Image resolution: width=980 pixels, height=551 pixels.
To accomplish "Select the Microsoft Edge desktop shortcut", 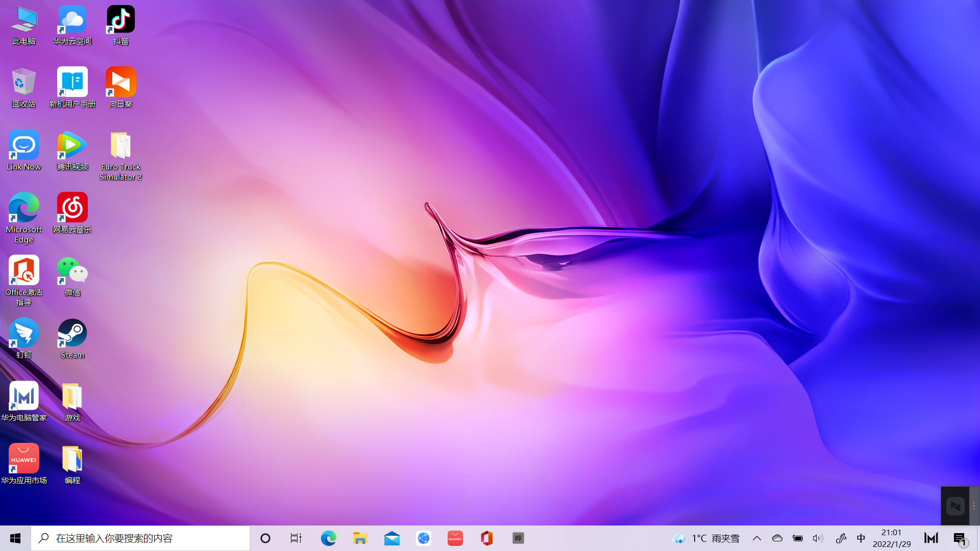I will (24, 218).
